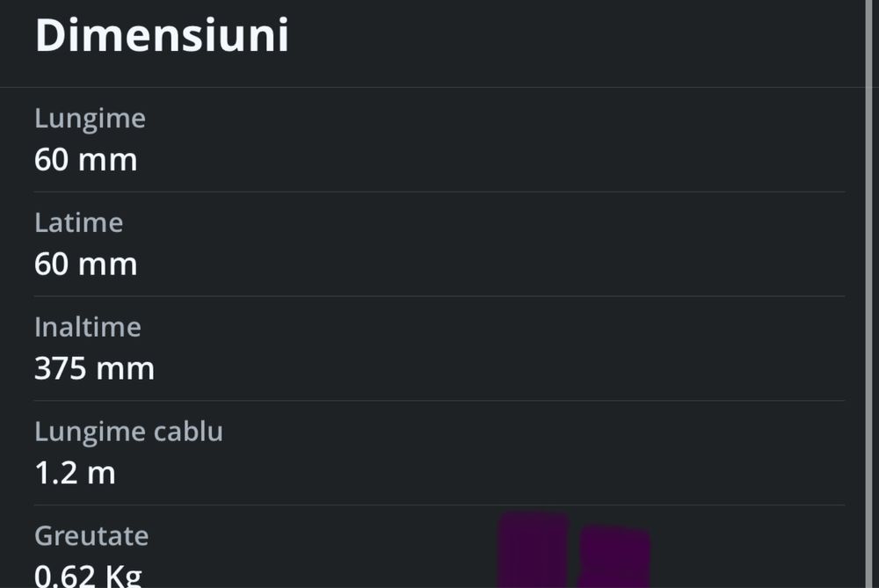
Task: Click the left purple block
Action: coord(534,551)
